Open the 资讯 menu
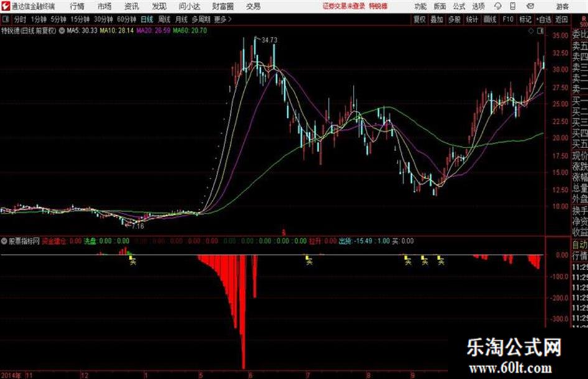The image size is (588, 379). click(x=131, y=6)
